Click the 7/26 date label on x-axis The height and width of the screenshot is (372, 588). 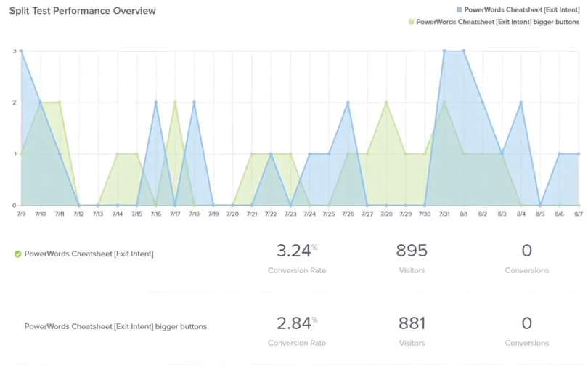(x=348, y=214)
